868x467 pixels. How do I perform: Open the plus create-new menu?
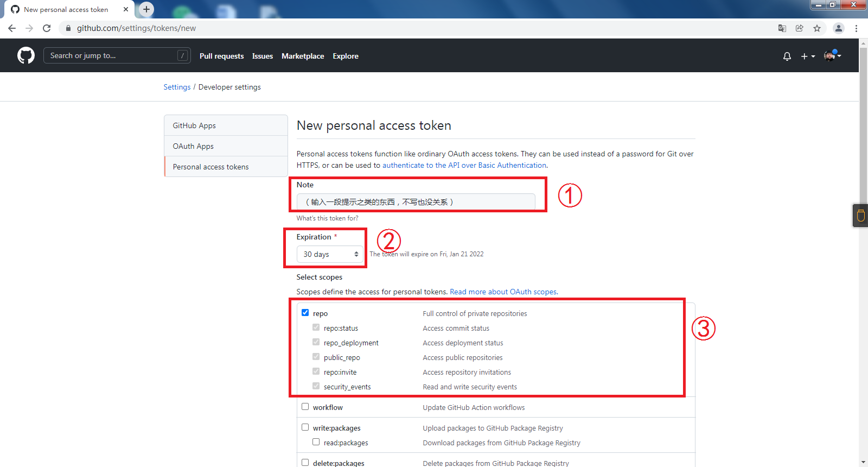coord(808,56)
